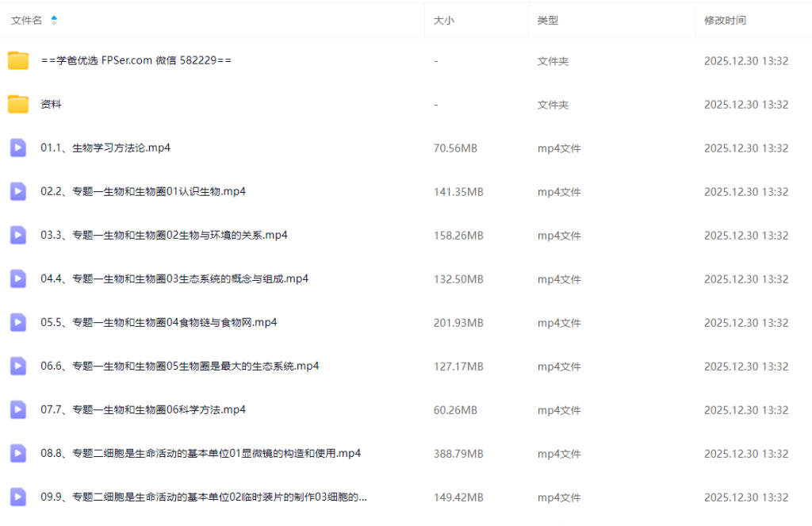Click video icon of 01.1、生物学习方法论.mp4

18,148
